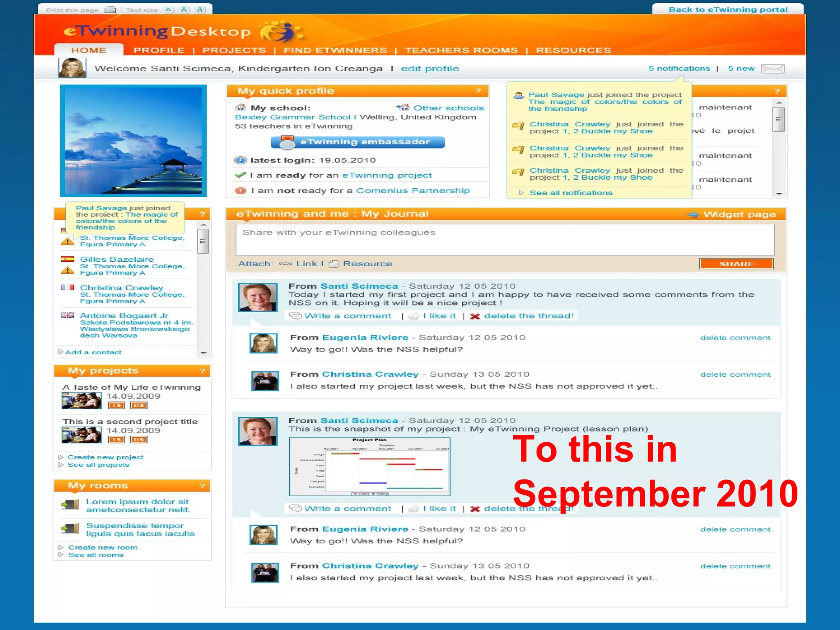Click the DS badge under A Taste of My Life
This screenshot has width=840, height=630.
[x=139, y=405]
